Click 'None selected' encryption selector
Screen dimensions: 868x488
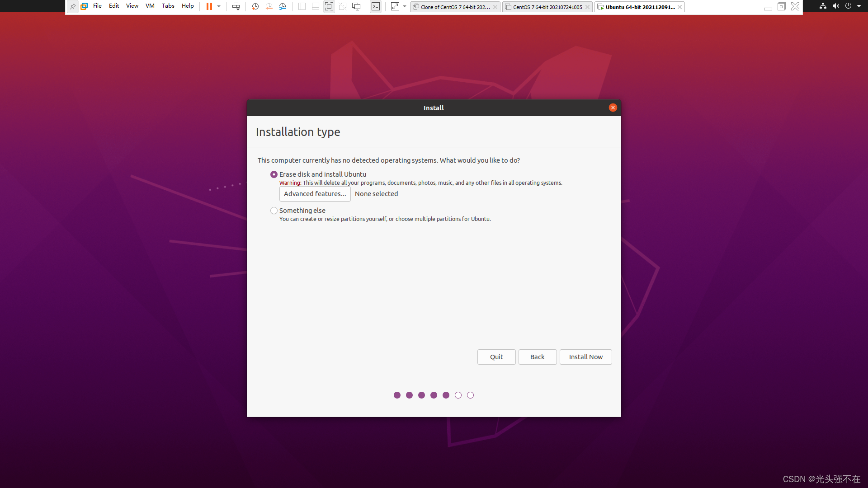coord(376,193)
